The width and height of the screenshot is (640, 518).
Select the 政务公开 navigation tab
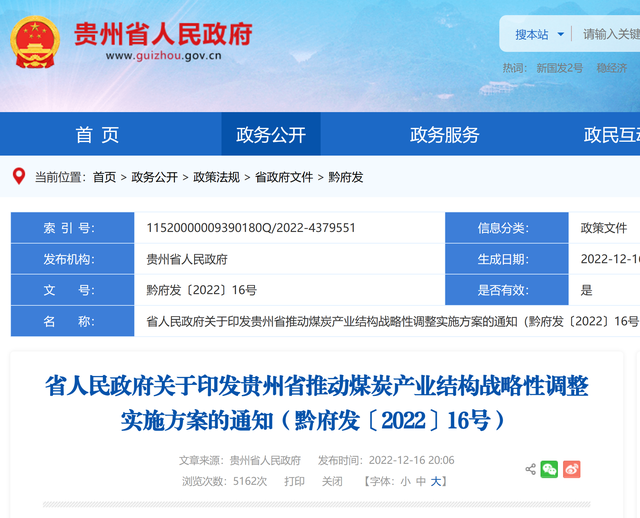tap(271, 135)
